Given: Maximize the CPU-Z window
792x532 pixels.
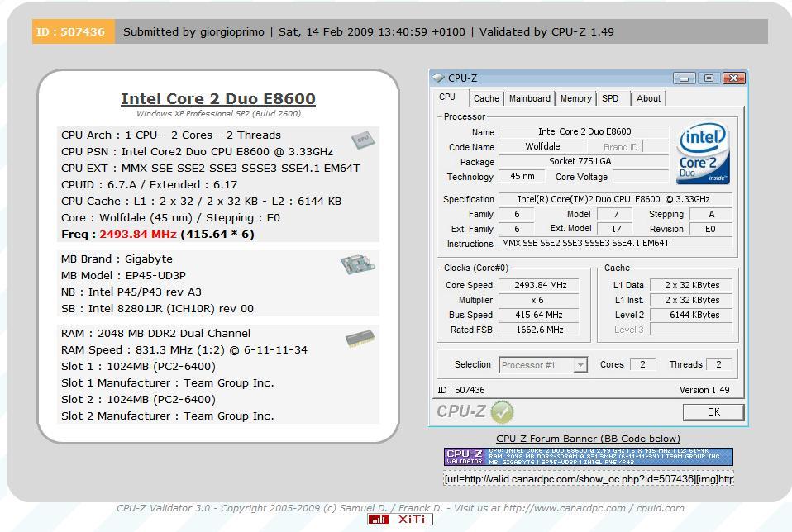Looking at the screenshot, I should click(709, 78).
